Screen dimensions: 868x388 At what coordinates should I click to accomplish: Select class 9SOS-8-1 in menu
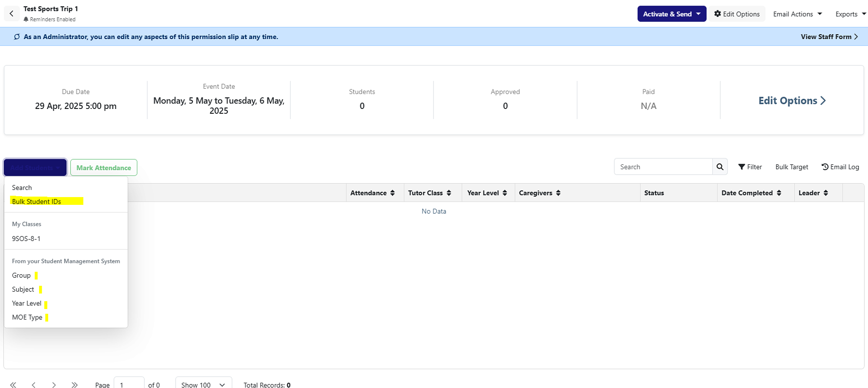tap(26, 239)
